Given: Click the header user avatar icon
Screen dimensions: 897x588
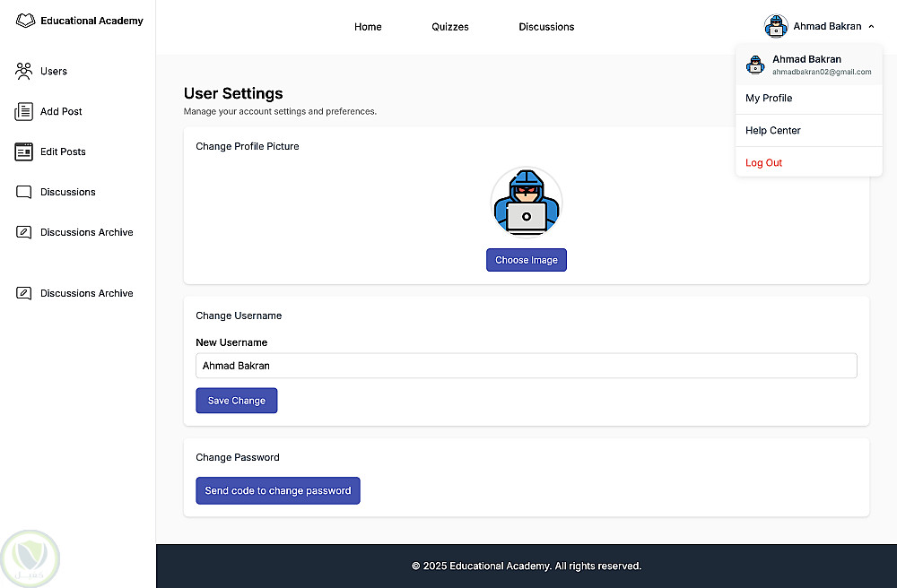Looking at the screenshot, I should 776,27.
